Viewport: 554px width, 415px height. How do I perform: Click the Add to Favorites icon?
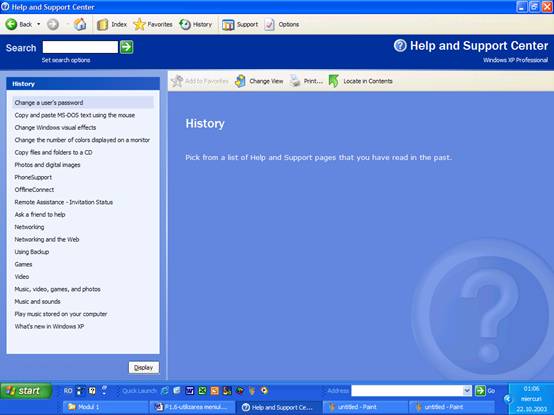click(x=177, y=81)
